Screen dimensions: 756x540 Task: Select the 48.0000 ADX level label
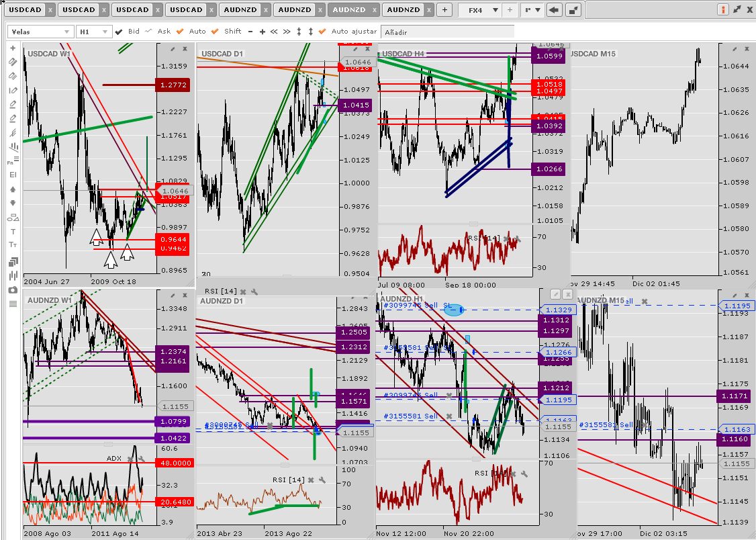click(174, 463)
